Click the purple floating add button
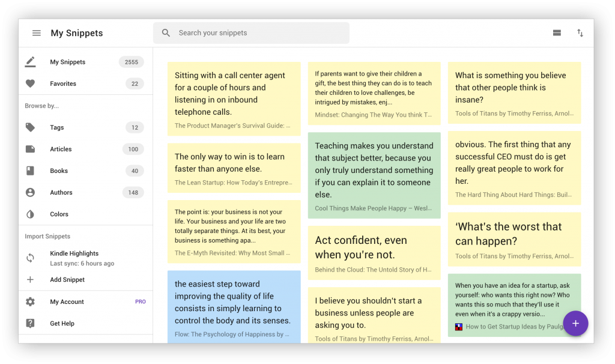 [575, 324]
